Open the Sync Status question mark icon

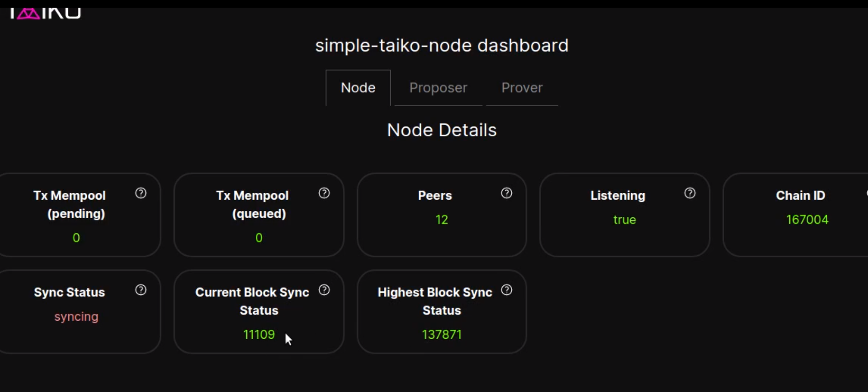(x=141, y=290)
